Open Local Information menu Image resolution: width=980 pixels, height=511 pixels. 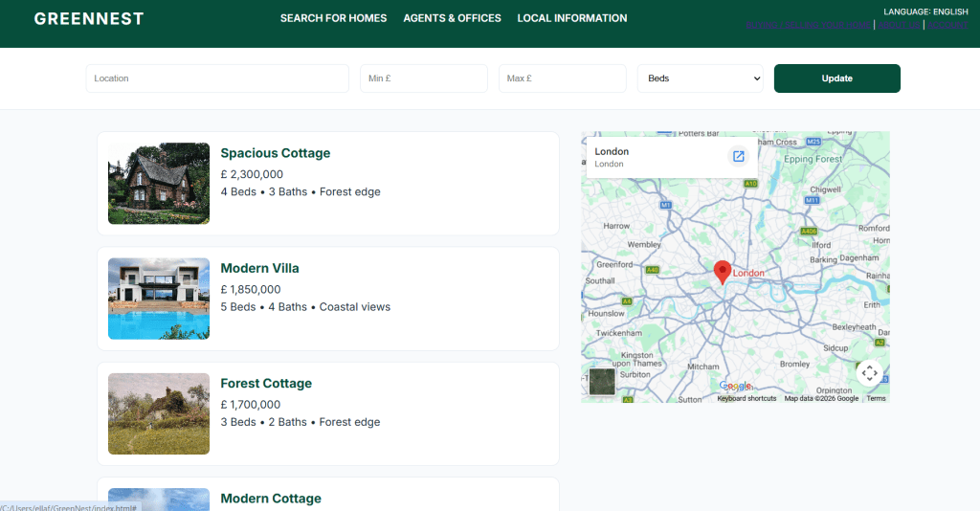[572, 18]
